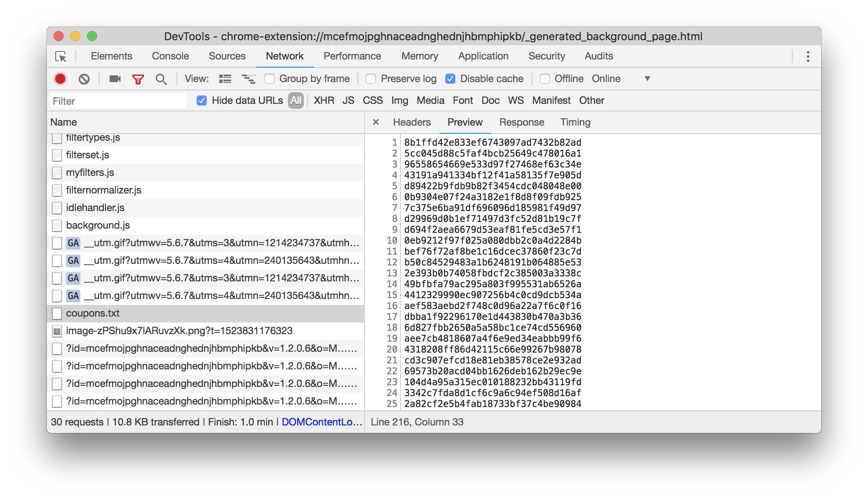Image resolution: width=868 pixels, height=500 pixels.
Task: Close the request details pane with X
Action: pyautogui.click(x=375, y=122)
